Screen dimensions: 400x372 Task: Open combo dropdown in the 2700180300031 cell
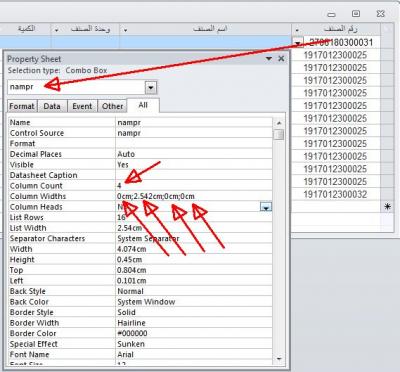pos(298,43)
